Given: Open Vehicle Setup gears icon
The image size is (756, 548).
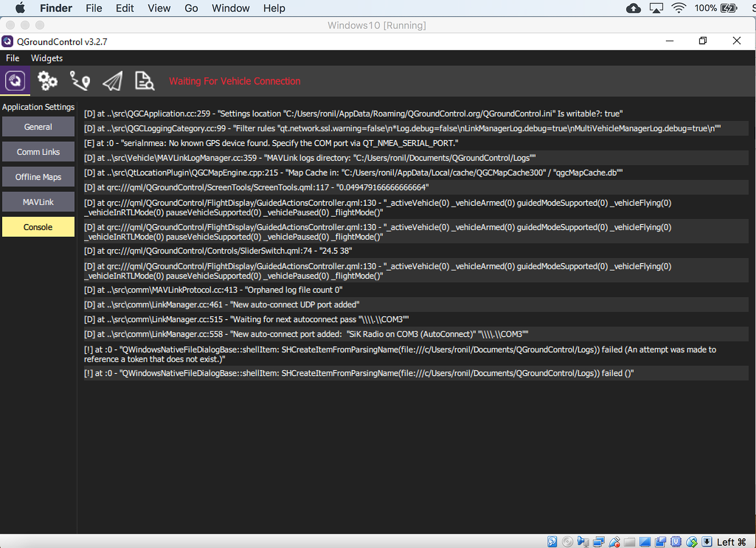Looking at the screenshot, I should click(47, 81).
